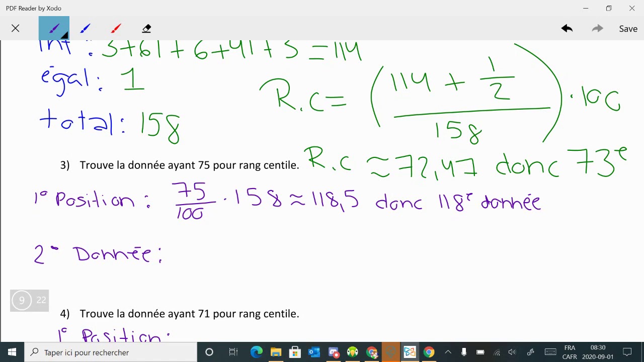Select the eraser tool

pos(146,29)
